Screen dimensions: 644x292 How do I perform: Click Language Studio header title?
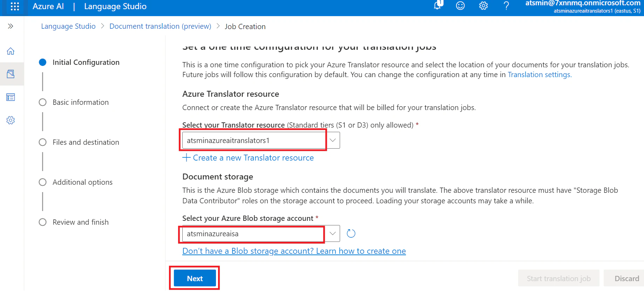pyautogui.click(x=115, y=6)
